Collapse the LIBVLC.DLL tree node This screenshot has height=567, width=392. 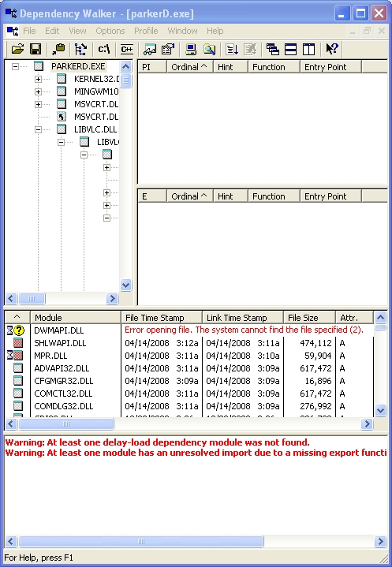tap(38, 129)
